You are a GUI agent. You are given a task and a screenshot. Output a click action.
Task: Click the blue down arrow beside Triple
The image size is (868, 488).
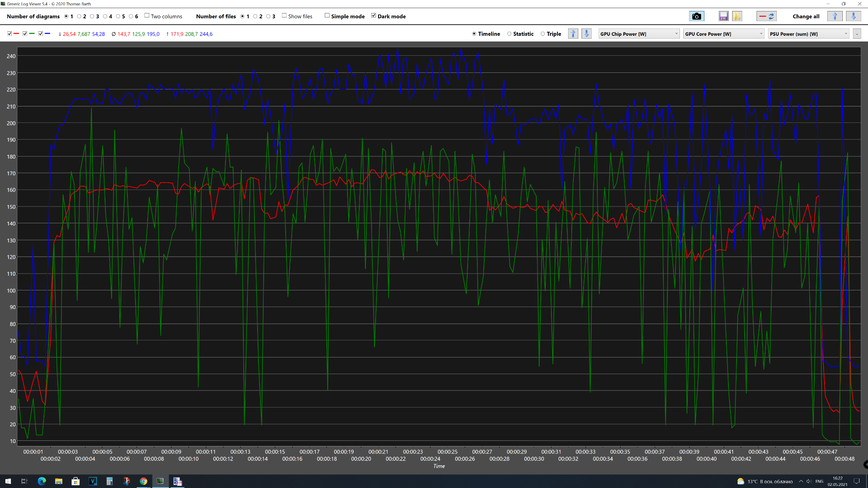tap(586, 34)
